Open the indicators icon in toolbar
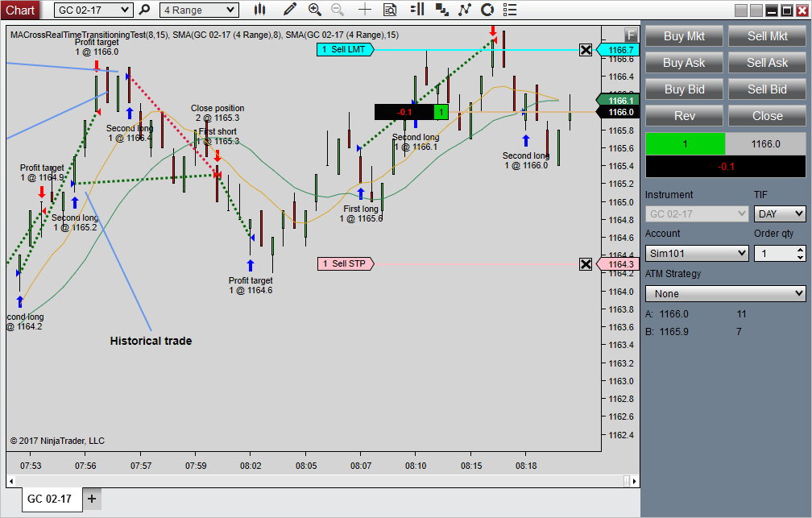This screenshot has width=812, height=518. [465, 10]
